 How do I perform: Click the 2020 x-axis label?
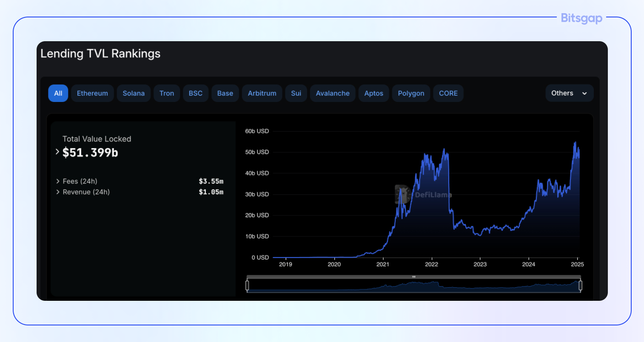pos(334,264)
